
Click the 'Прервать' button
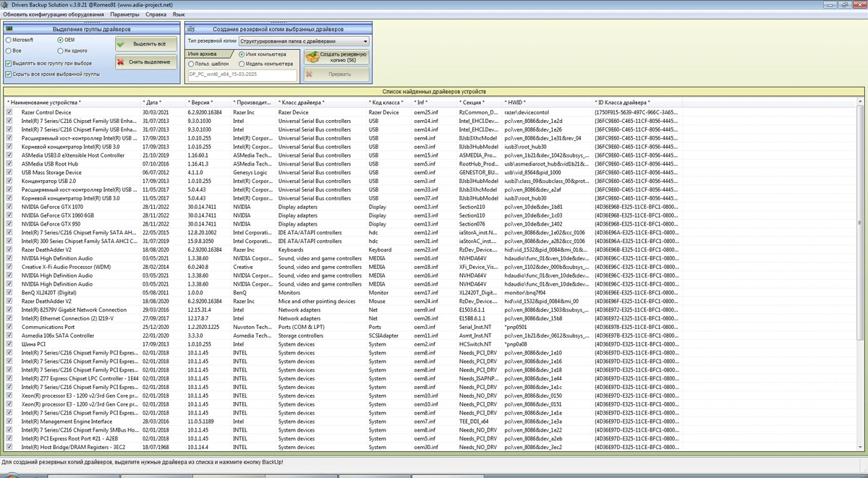point(336,74)
